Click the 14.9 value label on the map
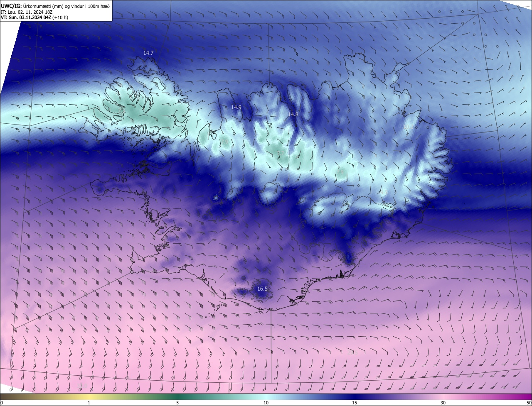Screen dimensions: 532x406 click(x=236, y=107)
